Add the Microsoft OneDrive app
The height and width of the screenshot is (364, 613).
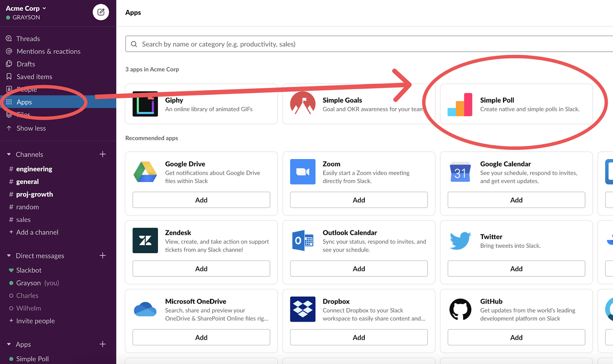pyautogui.click(x=201, y=337)
